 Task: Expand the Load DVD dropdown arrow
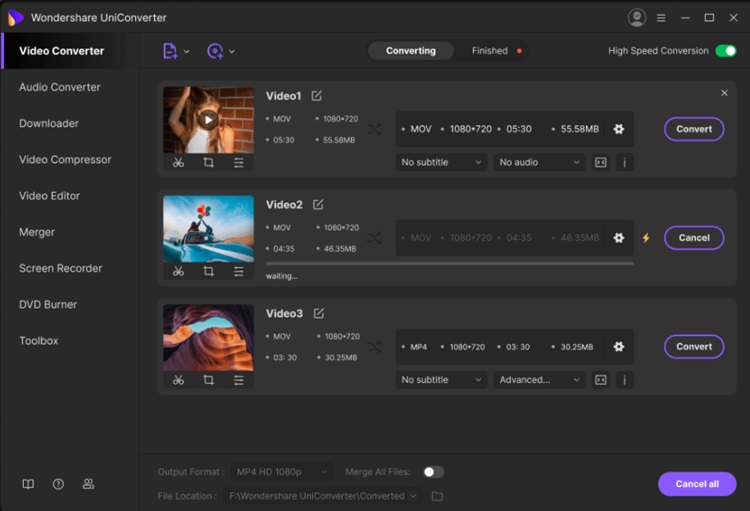232,51
